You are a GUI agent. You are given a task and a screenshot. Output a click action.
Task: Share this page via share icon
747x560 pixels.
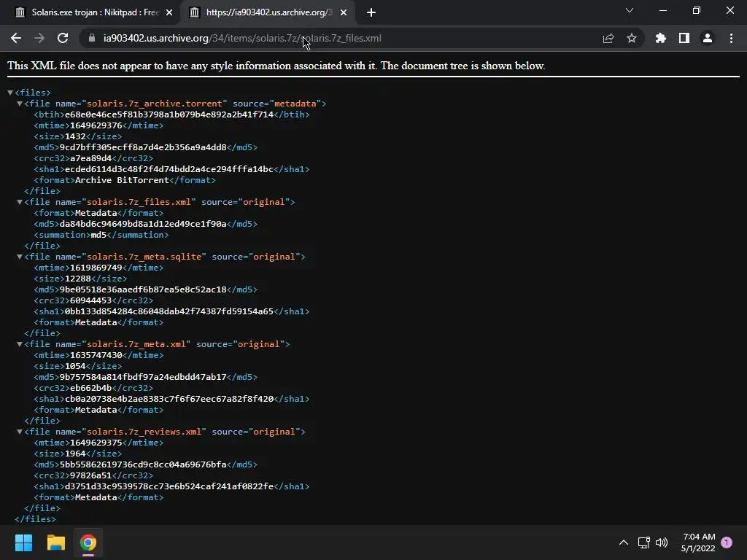coord(608,38)
